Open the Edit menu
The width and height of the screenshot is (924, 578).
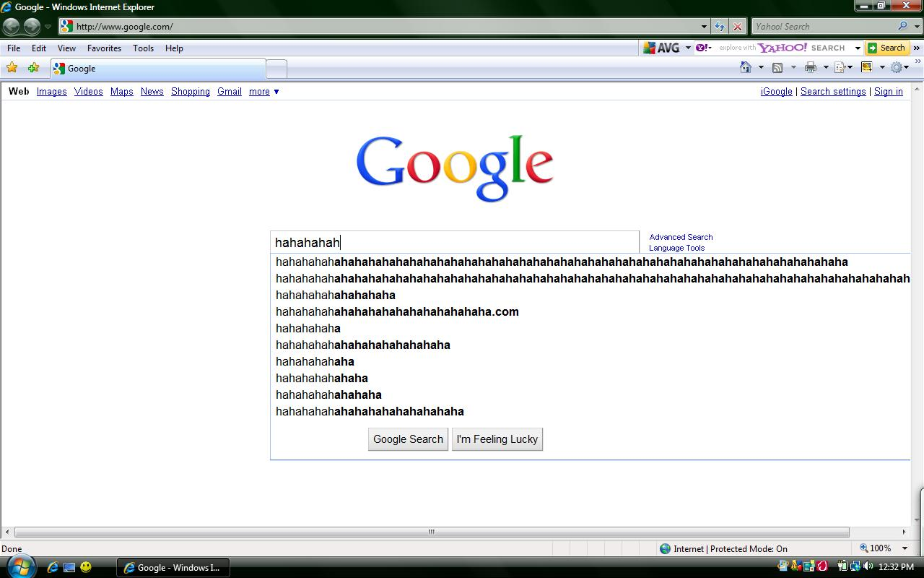[39, 48]
